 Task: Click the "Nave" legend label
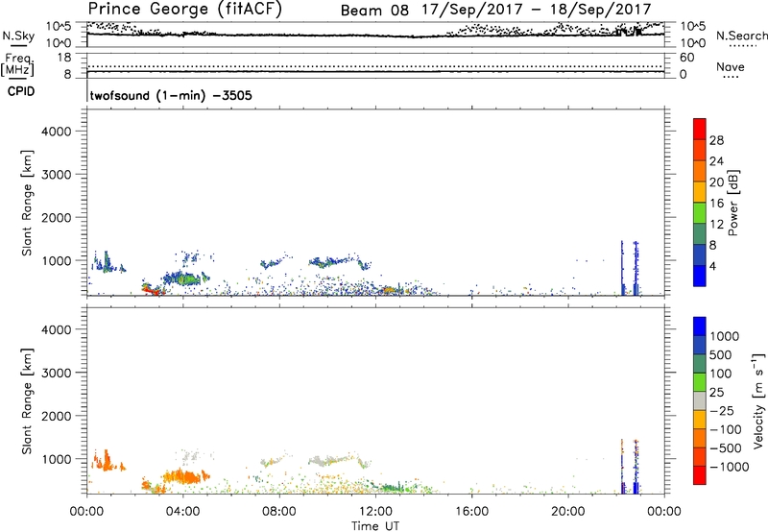click(x=731, y=67)
